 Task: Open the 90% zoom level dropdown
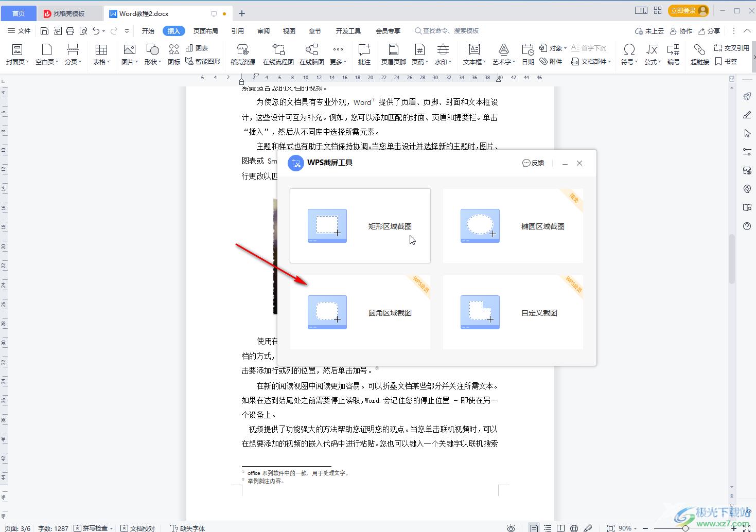628,528
